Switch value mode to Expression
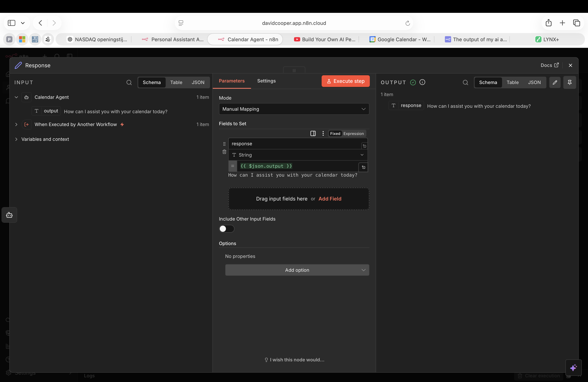 [353, 133]
